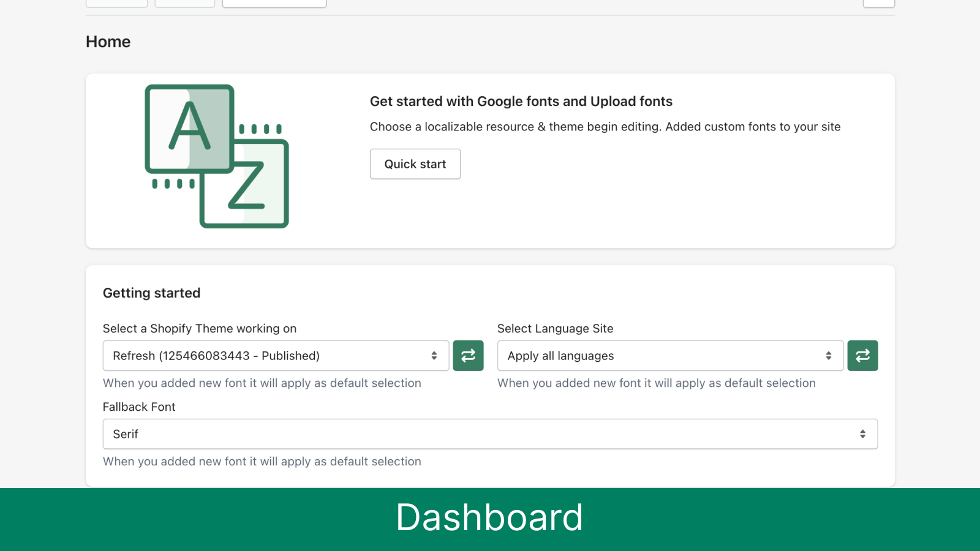Open the Fallback Font dropdown showing Serif

[490, 433]
